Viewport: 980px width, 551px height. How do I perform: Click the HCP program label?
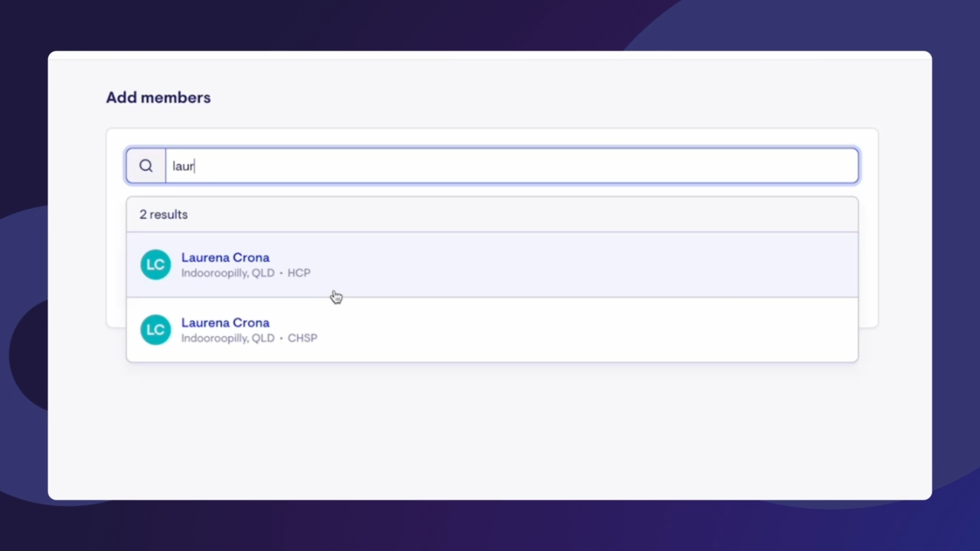(299, 273)
